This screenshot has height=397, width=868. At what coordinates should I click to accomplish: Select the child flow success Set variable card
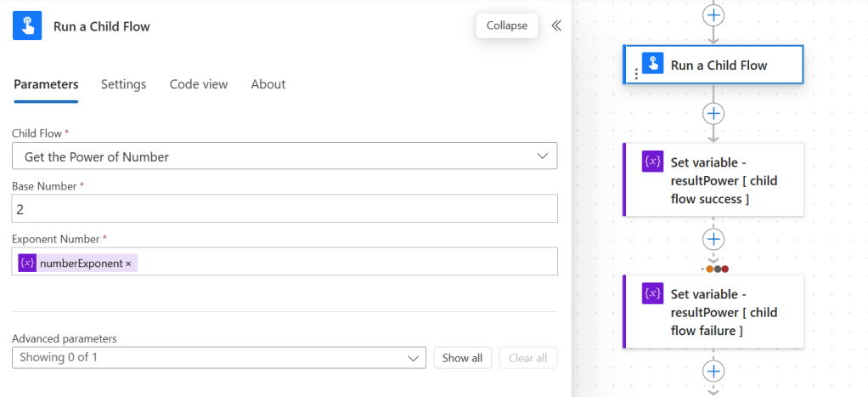[x=713, y=179]
